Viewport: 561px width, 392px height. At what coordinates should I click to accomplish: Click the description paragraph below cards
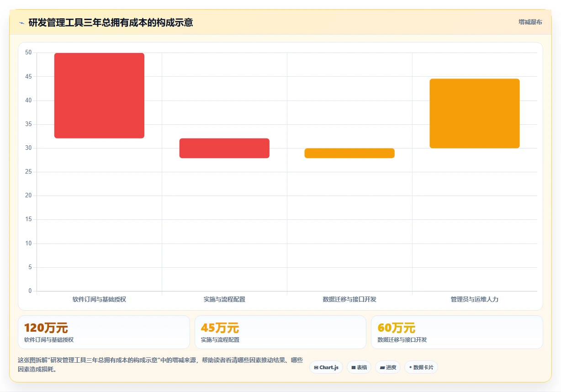[x=160, y=365]
